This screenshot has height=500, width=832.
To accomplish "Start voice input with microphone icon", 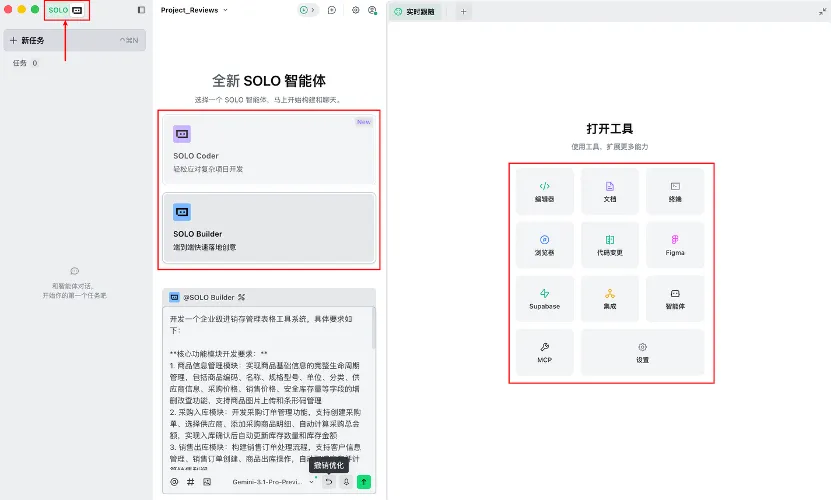I will [346, 482].
